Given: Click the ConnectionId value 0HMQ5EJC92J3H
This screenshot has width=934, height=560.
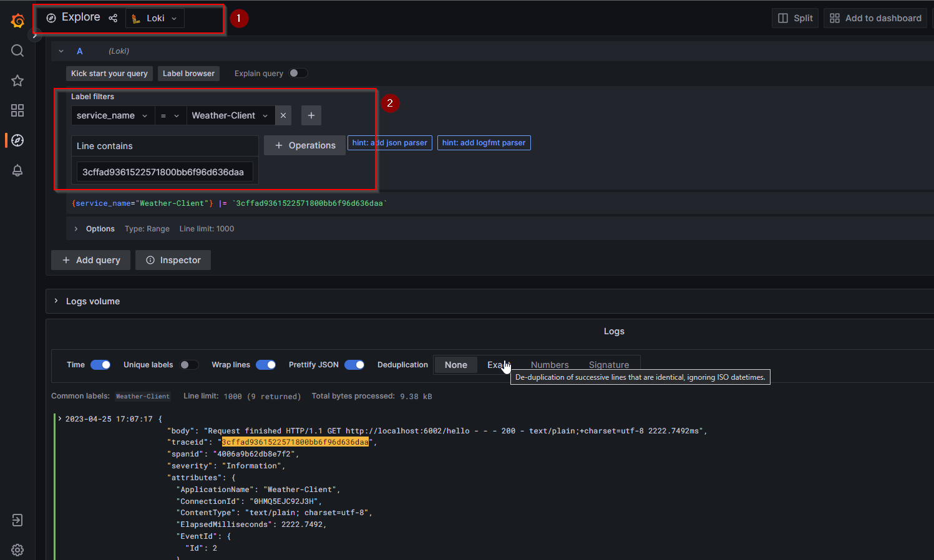Looking at the screenshot, I should tap(284, 501).
